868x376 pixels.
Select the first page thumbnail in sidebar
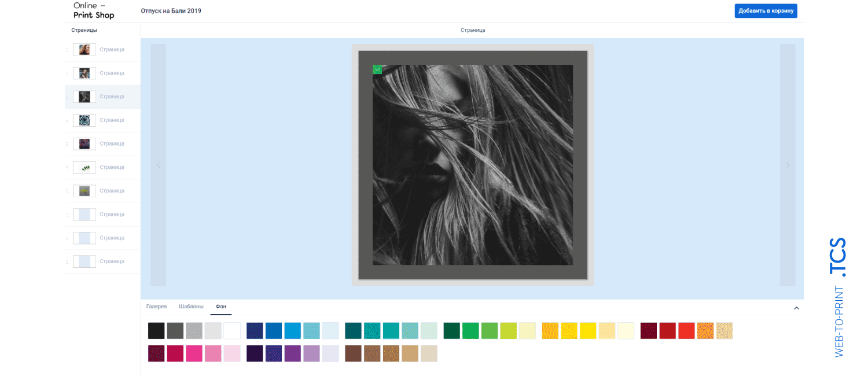click(84, 50)
